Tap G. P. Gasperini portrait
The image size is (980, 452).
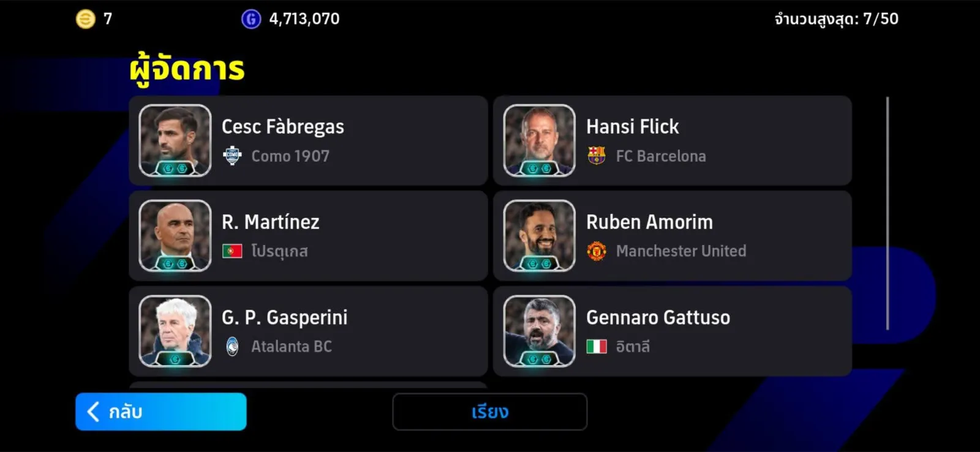click(175, 331)
